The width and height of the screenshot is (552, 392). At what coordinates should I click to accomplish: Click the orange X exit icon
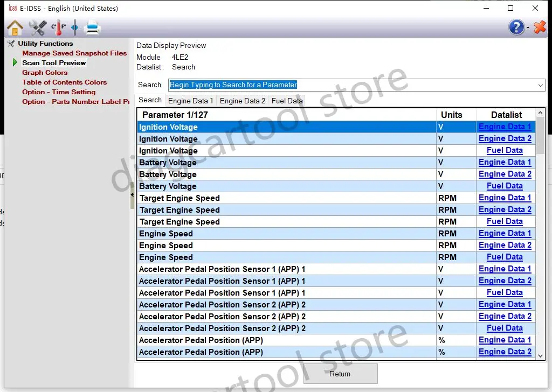(x=540, y=27)
